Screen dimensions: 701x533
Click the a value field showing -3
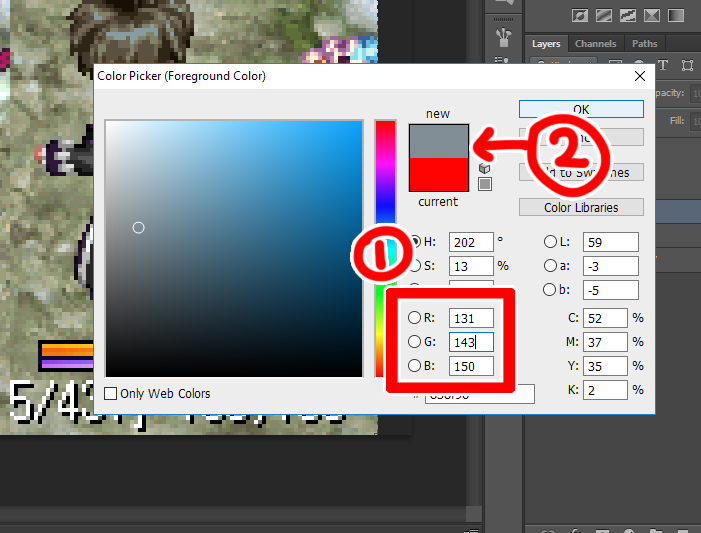click(611, 266)
